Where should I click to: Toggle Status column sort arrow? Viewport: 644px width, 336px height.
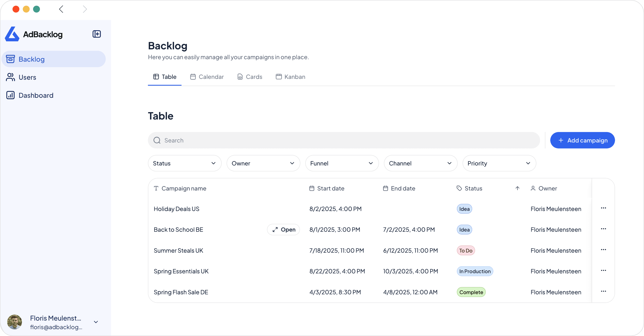[517, 188]
